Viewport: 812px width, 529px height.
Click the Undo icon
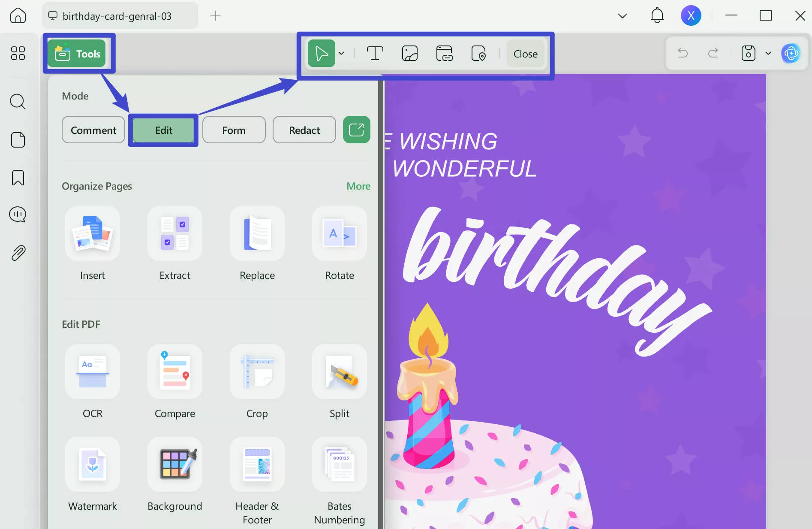click(x=682, y=53)
